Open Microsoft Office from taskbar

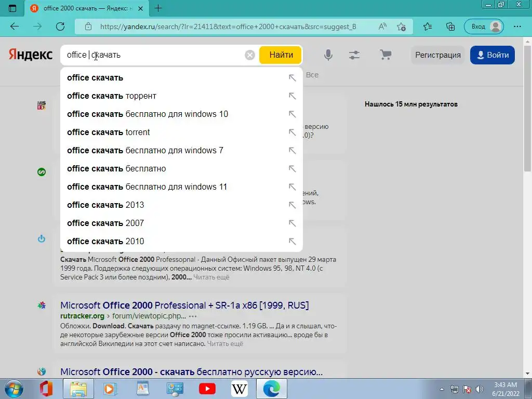pyautogui.click(x=46, y=389)
